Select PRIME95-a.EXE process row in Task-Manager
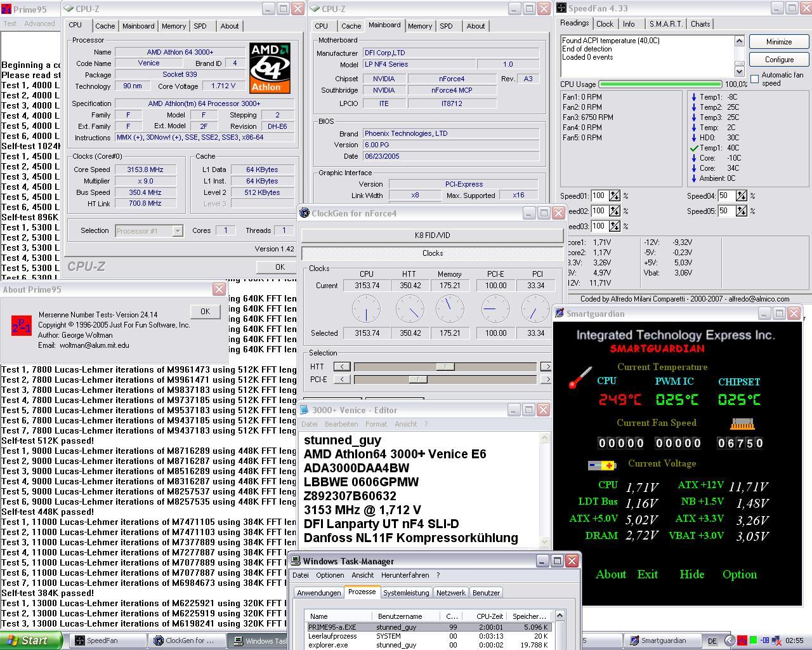Viewport: 812px width, 650px height. (429, 627)
